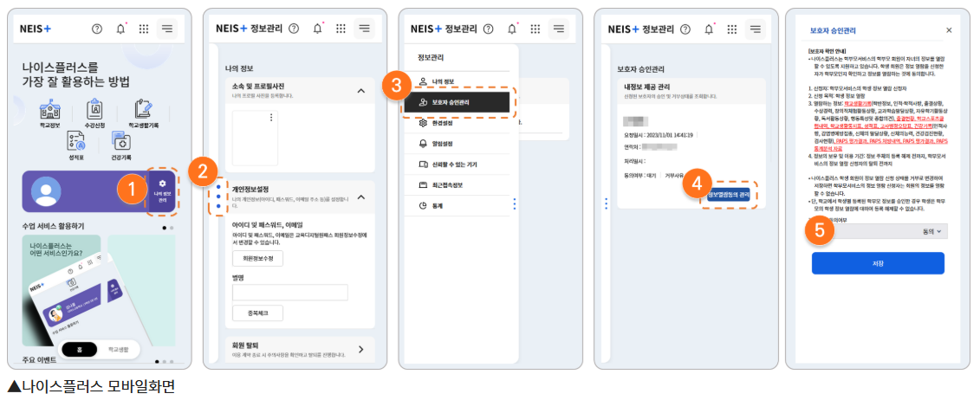Click hamburger icon on the 내정보 제공 관리 screen
This screenshot has height=400, width=980.
coord(756,29)
